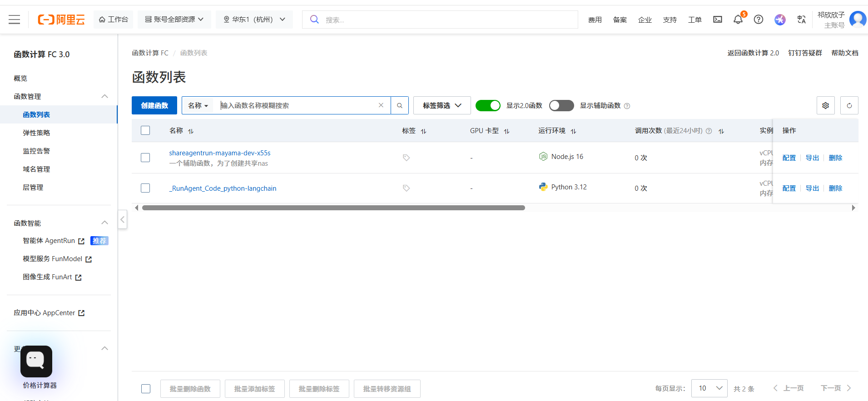
Task: Click help icon beside 显示辅助函数
Action: 627,106
